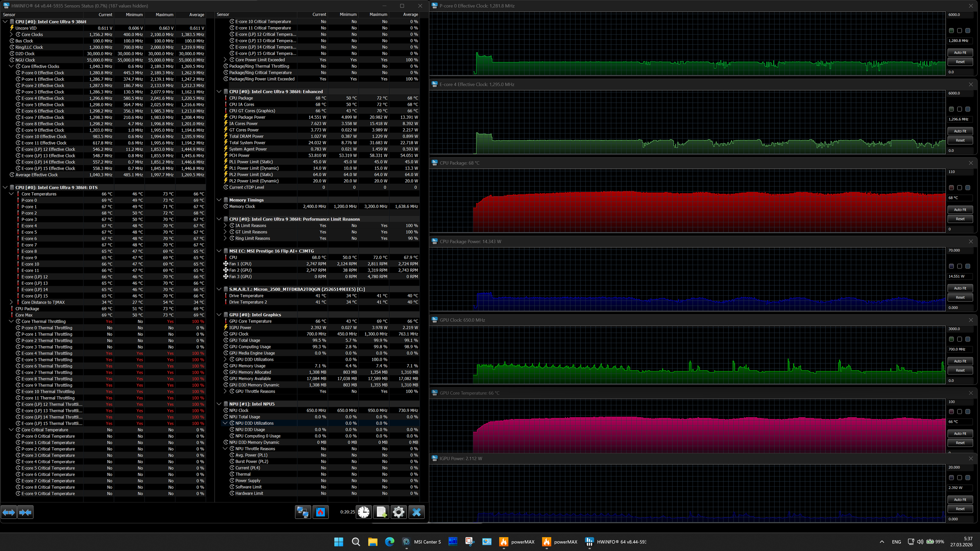Start logging with document-plus icon

tap(381, 512)
